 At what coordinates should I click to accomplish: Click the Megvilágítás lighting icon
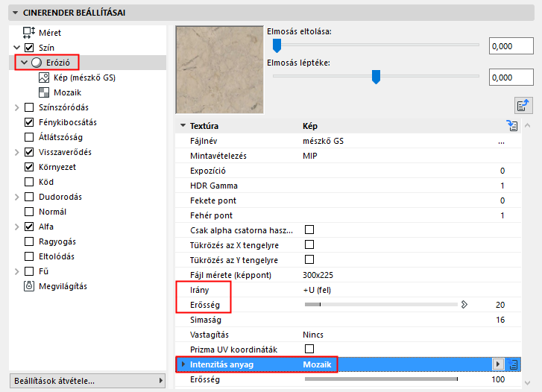click(x=29, y=286)
